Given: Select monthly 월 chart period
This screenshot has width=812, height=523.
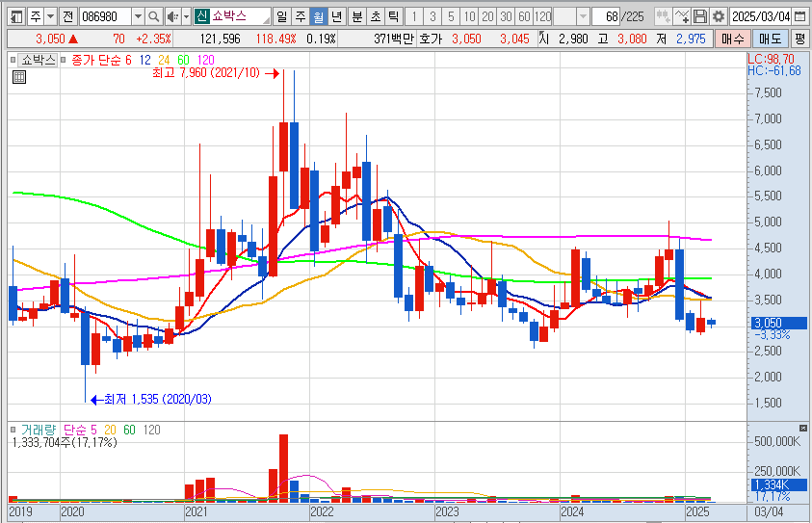Looking at the screenshot, I should tap(319, 17).
